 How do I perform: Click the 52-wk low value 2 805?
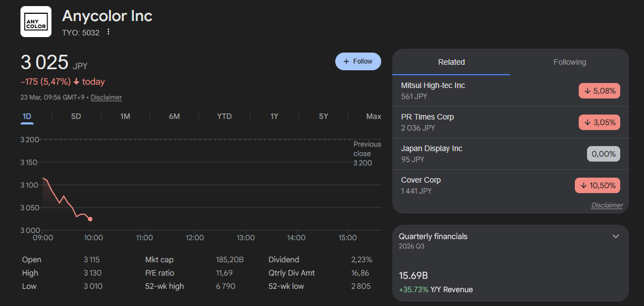tap(361, 286)
